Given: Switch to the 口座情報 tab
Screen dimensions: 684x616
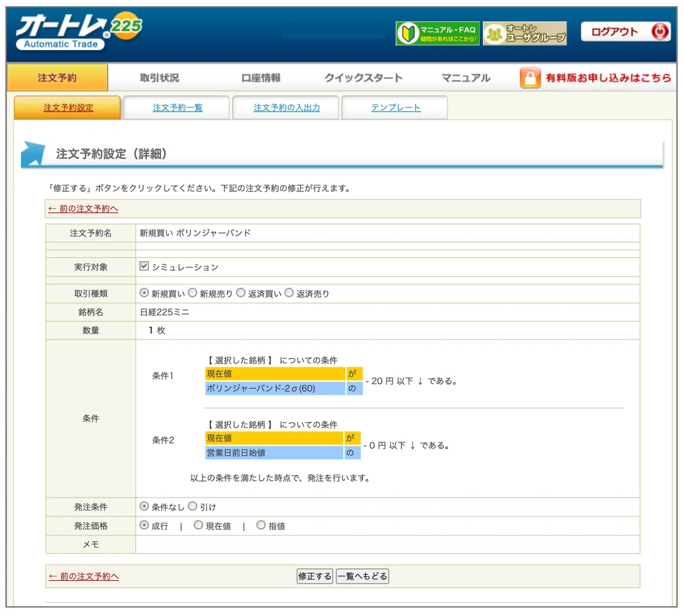Looking at the screenshot, I should coord(261,77).
